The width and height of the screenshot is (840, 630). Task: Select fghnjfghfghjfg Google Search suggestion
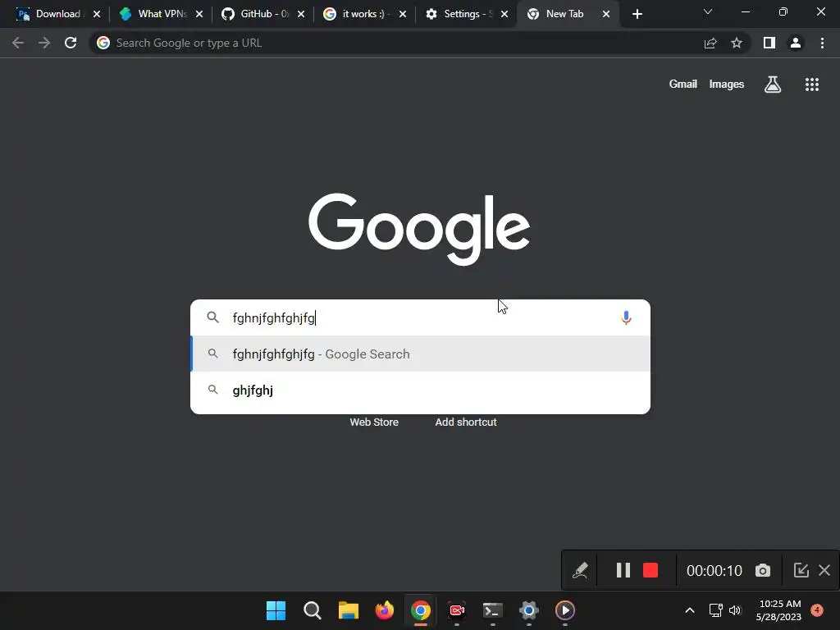421,354
